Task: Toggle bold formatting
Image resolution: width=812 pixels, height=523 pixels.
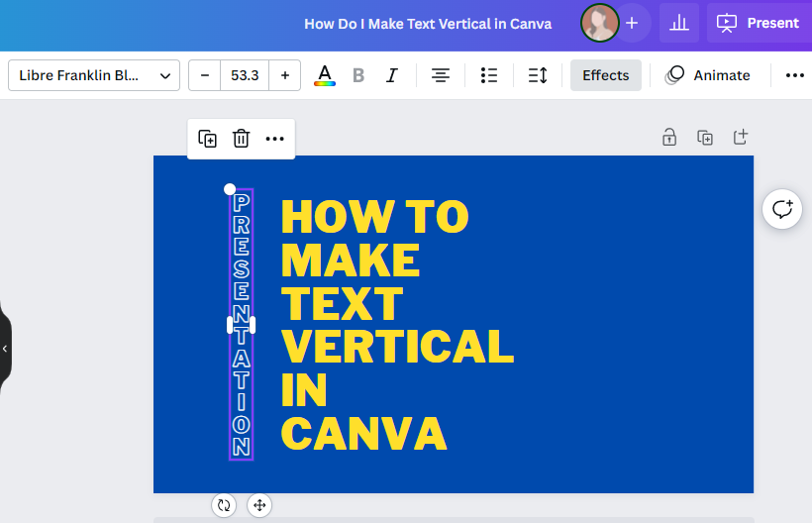Action: (x=358, y=75)
